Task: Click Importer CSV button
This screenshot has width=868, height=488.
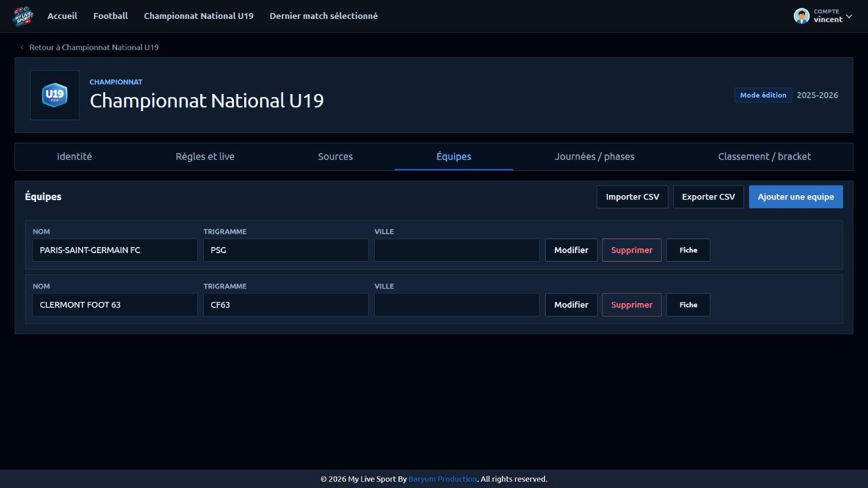Action: (x=632, y=197)
